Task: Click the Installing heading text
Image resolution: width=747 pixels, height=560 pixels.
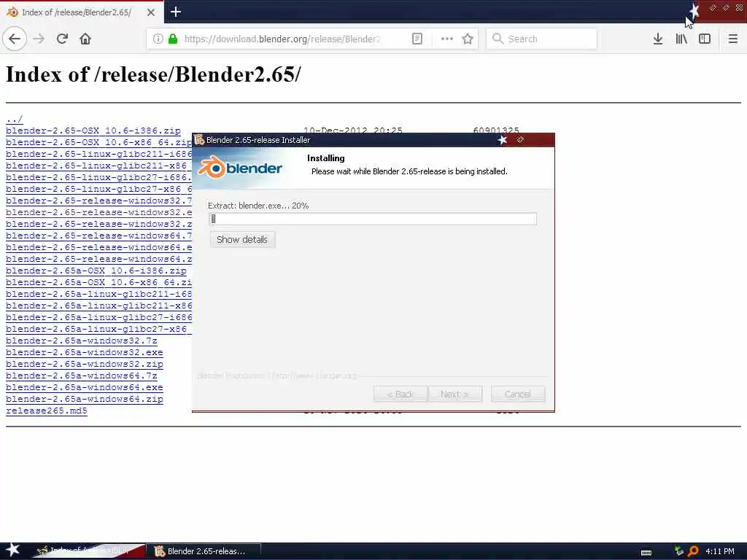Action: (x=326, y=158)
